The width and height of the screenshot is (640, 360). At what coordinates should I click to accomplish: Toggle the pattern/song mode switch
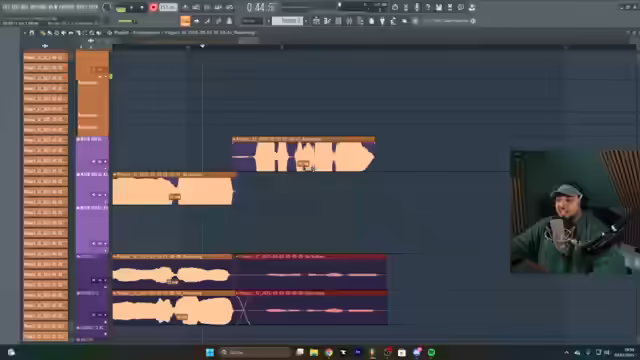coord(120,8)
